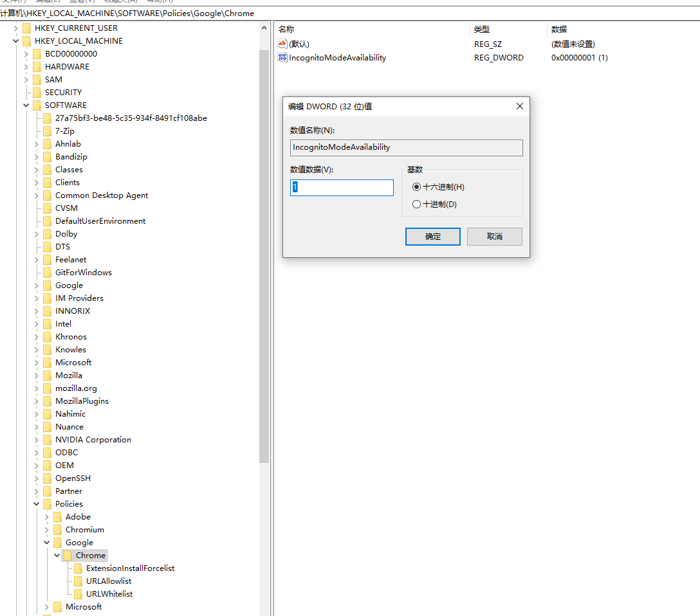Click the registry path address bar
This screenshot has height=616, width=700.
click(x=350, y=14)
